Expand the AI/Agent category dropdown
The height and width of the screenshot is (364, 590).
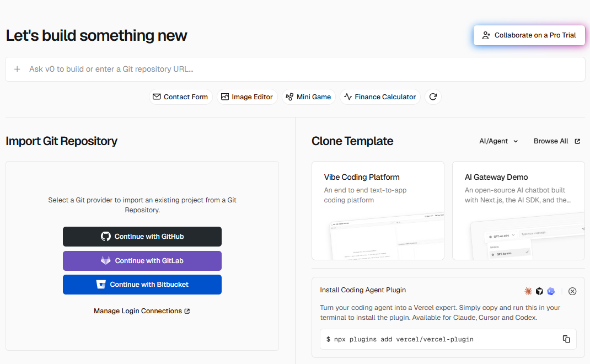[498, 141]
